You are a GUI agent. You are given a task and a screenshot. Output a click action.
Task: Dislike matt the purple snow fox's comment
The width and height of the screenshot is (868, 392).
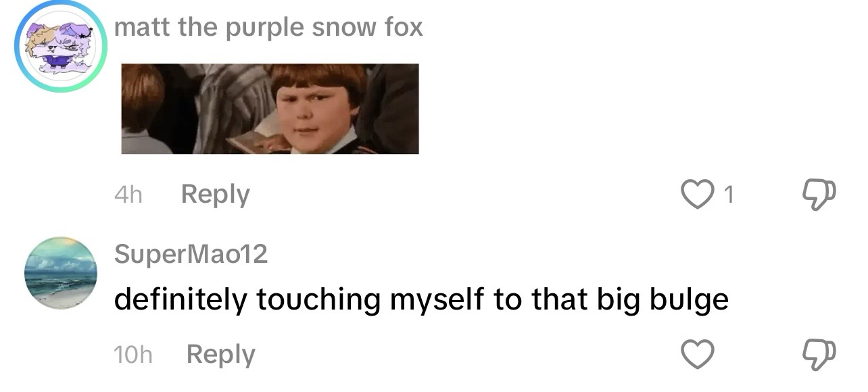pyautogui.click(x=819, y=195)
